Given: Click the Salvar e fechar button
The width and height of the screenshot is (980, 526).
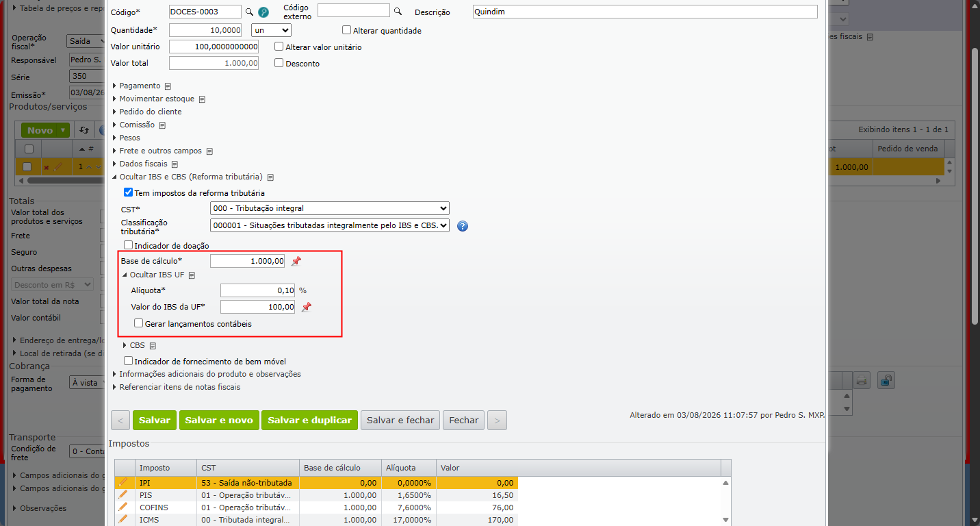Looking at the screenshot, I should [x=400, y=420].
